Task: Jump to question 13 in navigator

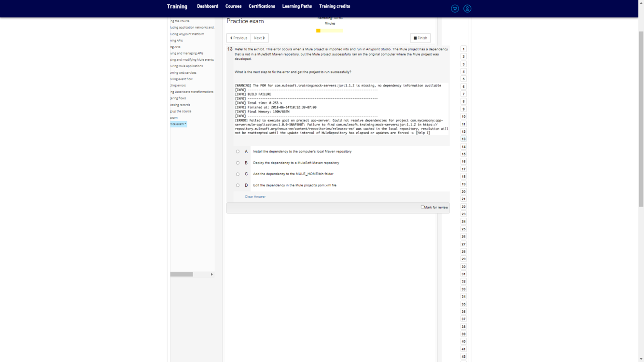Action: click(x=463, y=139)
